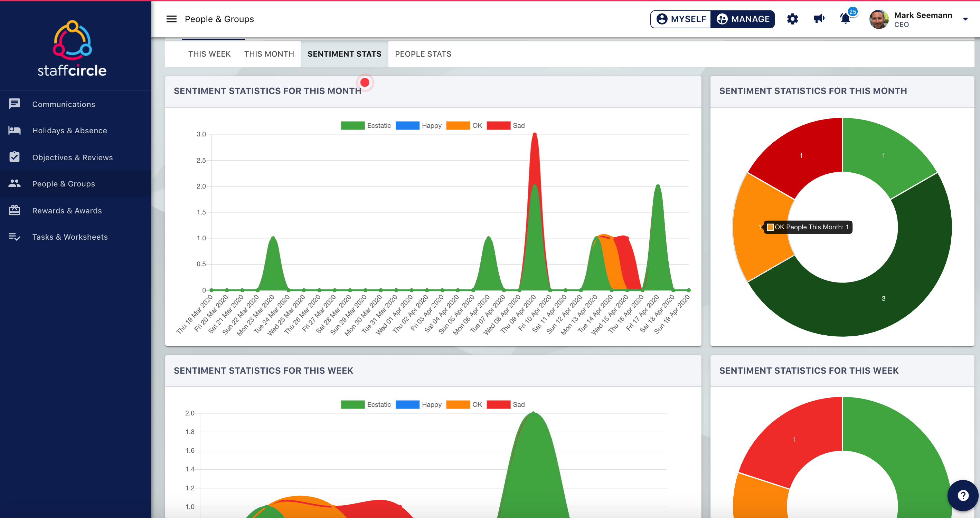This screenshot has height=518, width=980.
Task: Click the Objectives & Reviews clipboard icon
Action: pos(15,157)
